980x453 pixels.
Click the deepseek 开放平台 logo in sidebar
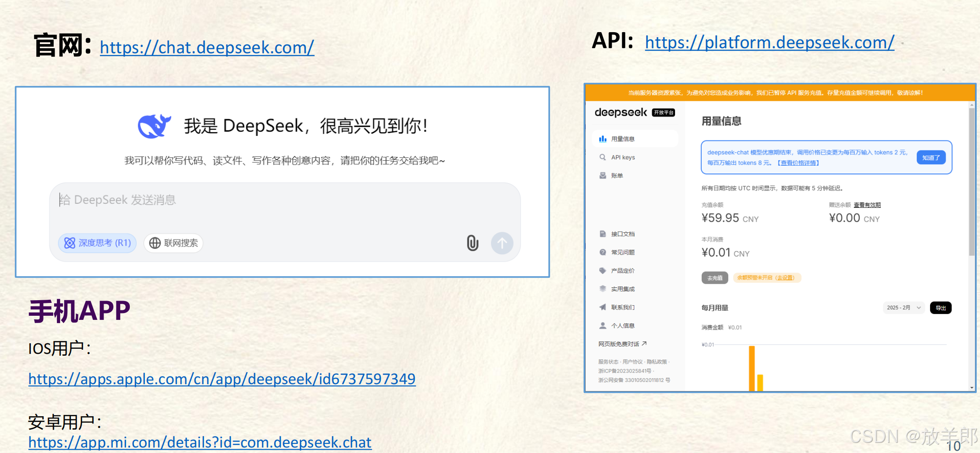click(x=635, y=112)
